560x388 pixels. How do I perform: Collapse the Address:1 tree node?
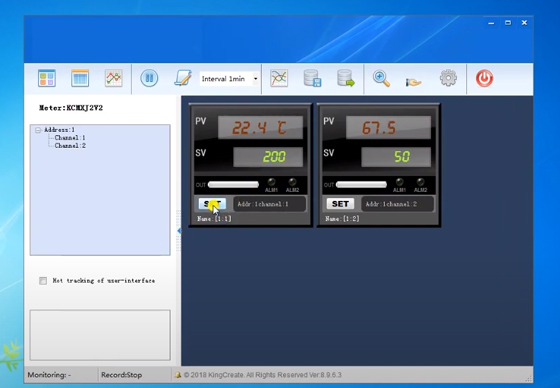coord(38,130)
